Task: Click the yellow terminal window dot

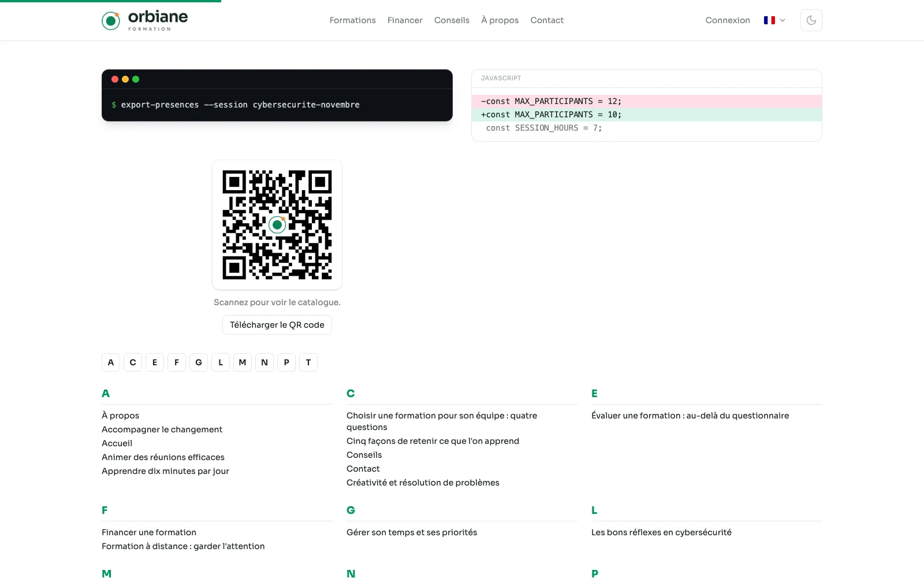Action: tap(125, 79)
